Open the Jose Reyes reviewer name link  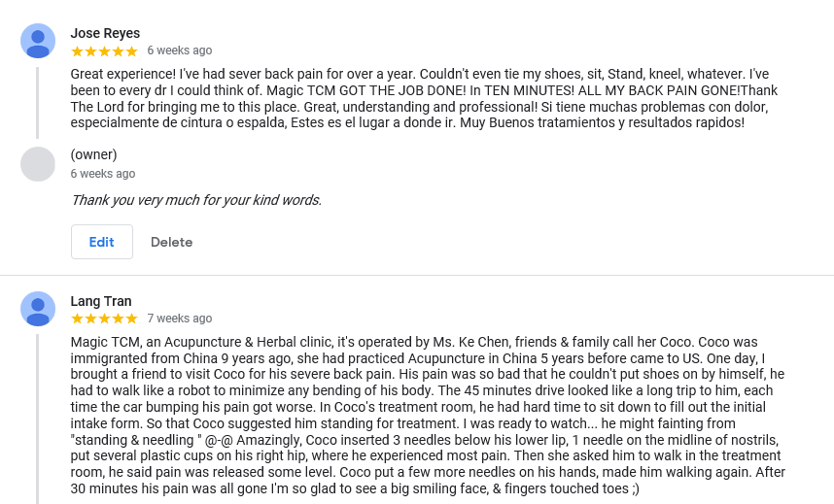pos(105,33)
